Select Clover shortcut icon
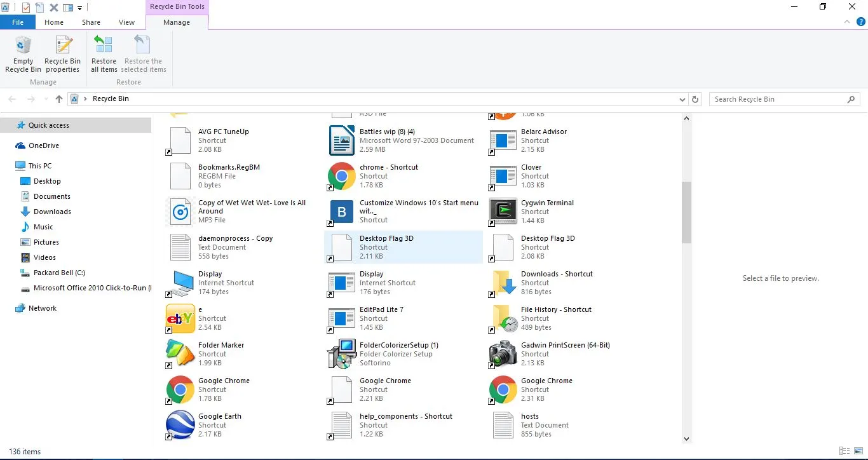Image resolution: width=868 pixels, height=460 pixels. [503, 176]
